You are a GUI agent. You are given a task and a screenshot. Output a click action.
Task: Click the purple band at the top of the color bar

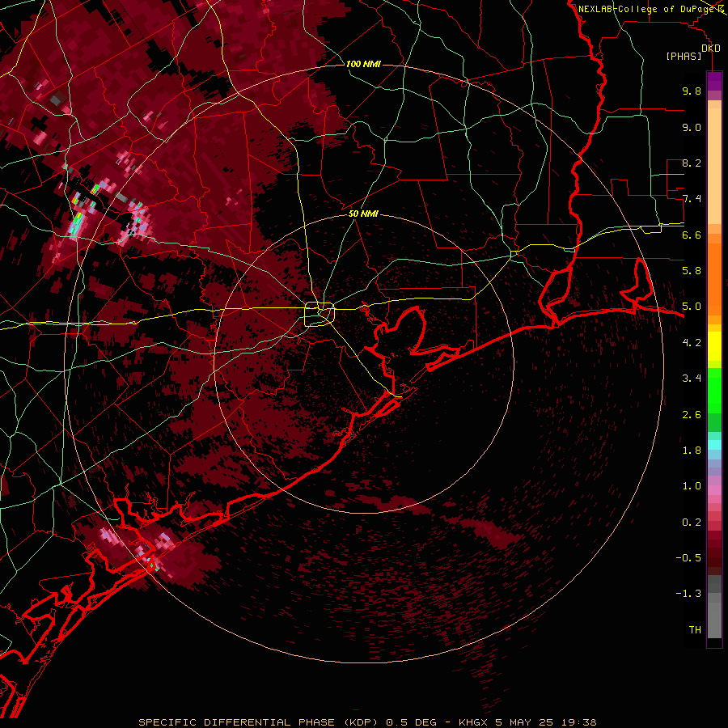[x=714, y=81]
